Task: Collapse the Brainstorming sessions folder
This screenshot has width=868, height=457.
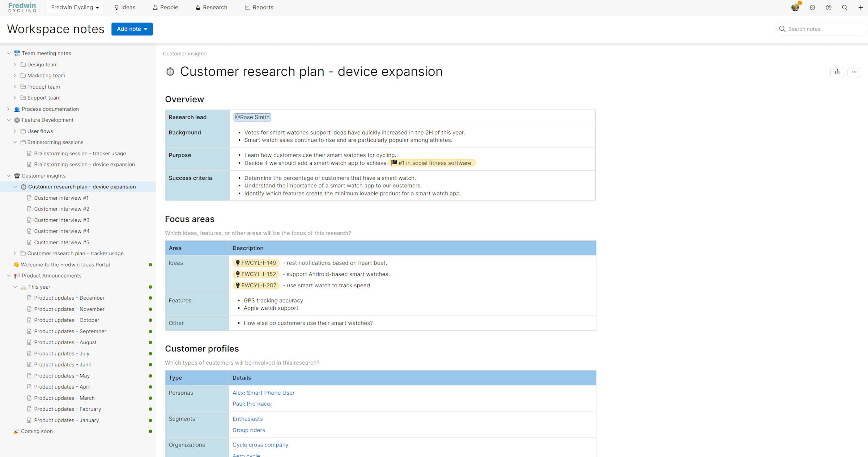Action: point(15,142)
